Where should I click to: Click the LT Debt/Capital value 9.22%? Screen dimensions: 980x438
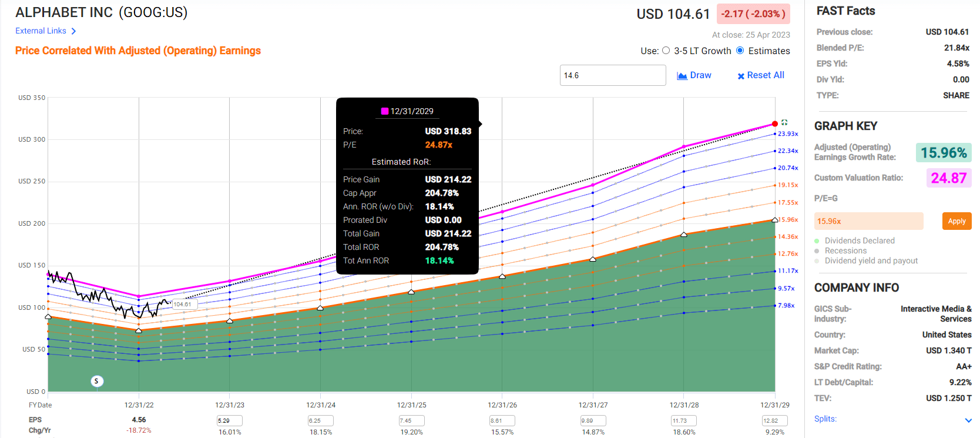(x=960, y=382)
